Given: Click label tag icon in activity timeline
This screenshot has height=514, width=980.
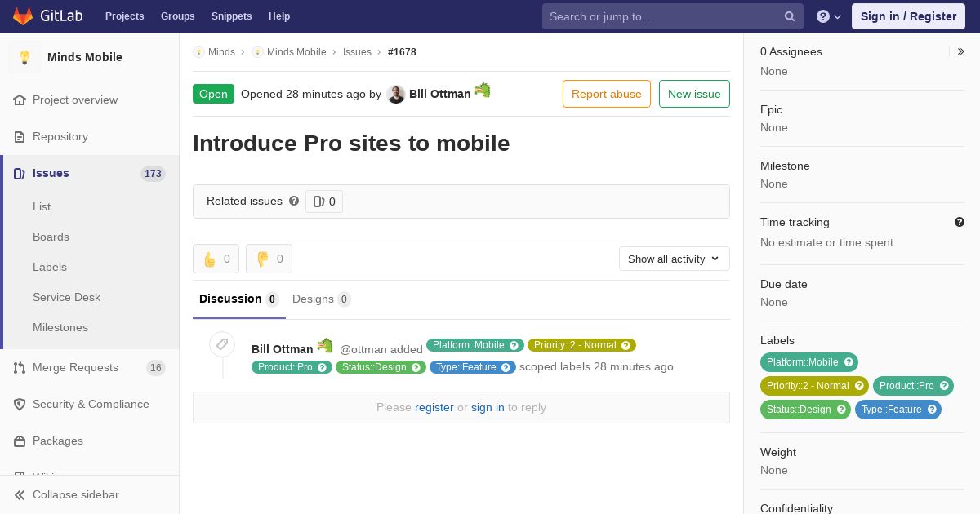Looking at the screenshot, I should click(222, 344).
